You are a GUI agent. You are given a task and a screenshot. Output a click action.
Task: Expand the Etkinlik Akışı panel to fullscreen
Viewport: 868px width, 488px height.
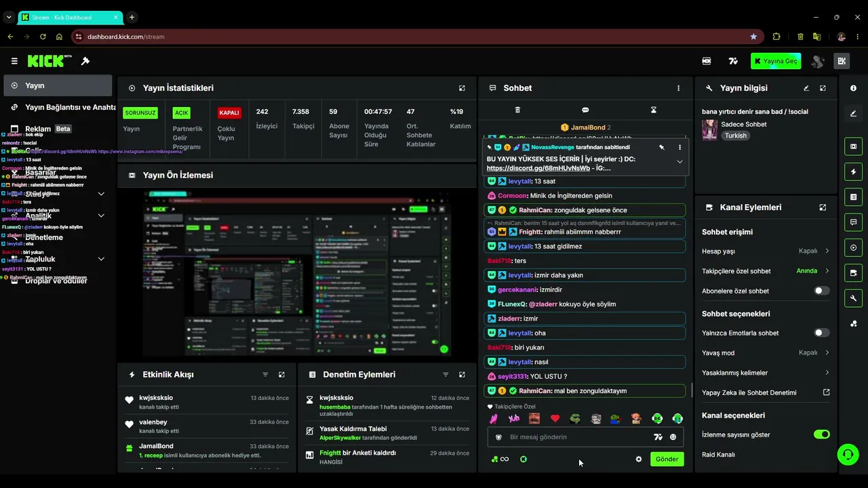coord(281,375)
